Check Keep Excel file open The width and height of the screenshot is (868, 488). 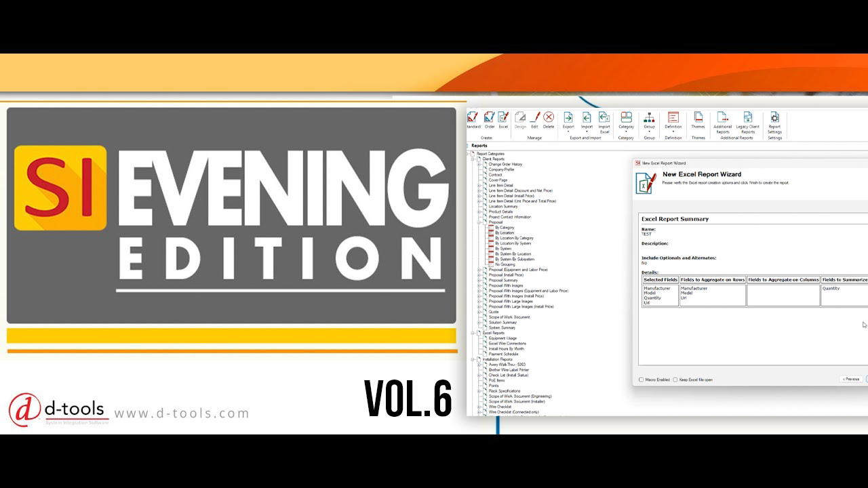[675, 380]
